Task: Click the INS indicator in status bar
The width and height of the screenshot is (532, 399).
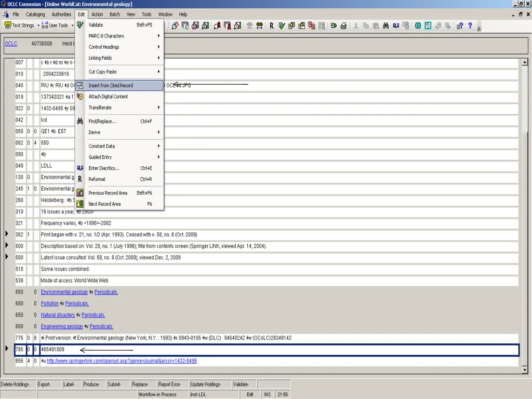Action: click(x=268, y=394)
